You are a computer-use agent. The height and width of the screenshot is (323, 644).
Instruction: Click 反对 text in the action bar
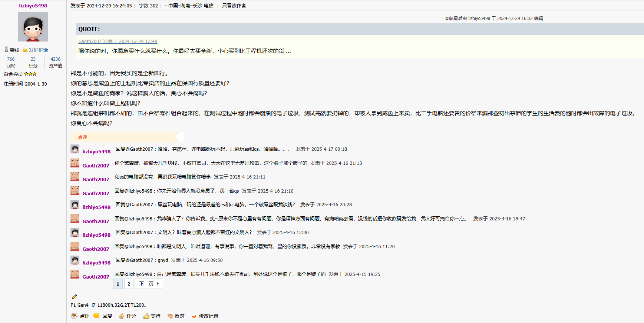point(179,316)
